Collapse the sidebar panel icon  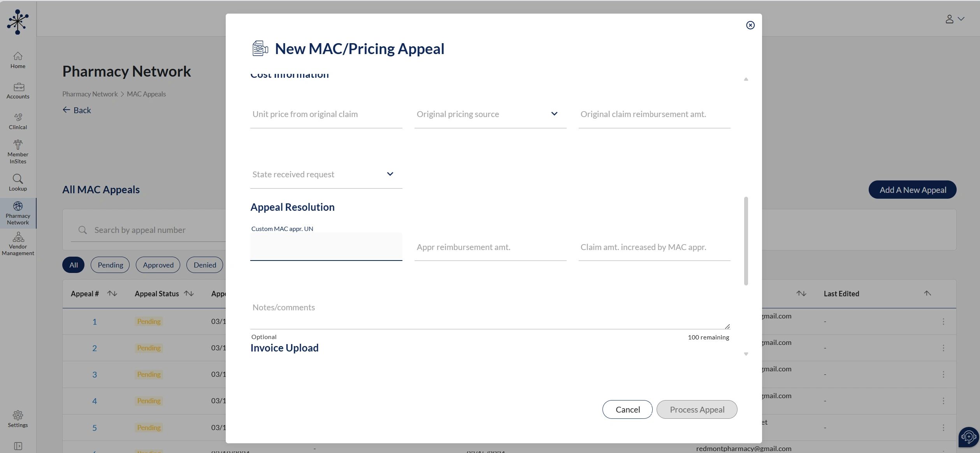(x=18, y=446)
